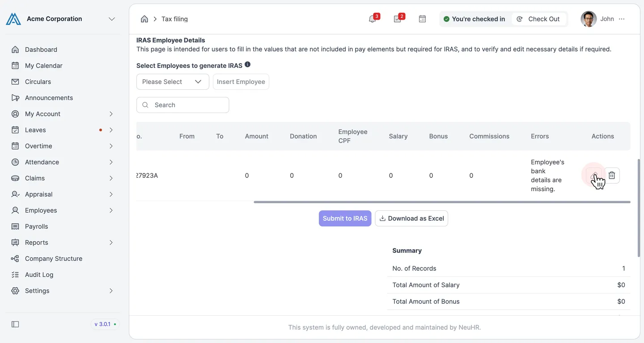This screenshot has width=644, height=343.
Task: Expand Employees submenu chevron
Action: click(x=111, y=210)
